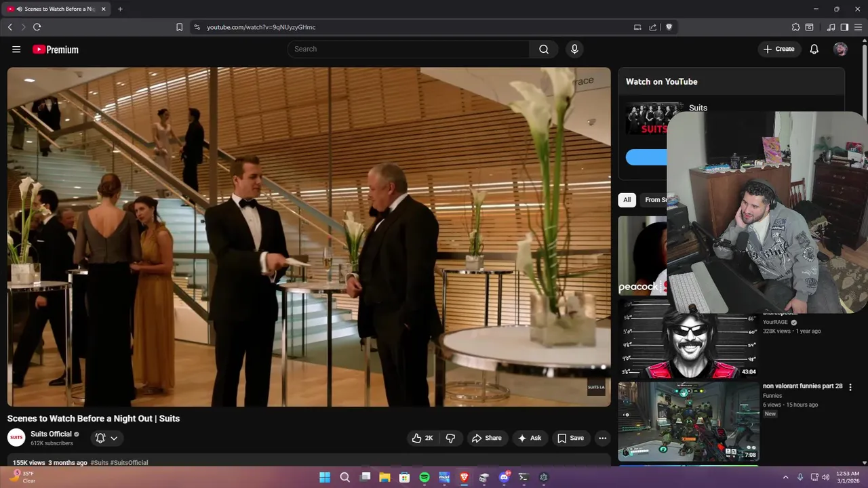Viewport: 868px width, 488px height.
Task: Select the All filter chip
Action: tap(627, 200)
